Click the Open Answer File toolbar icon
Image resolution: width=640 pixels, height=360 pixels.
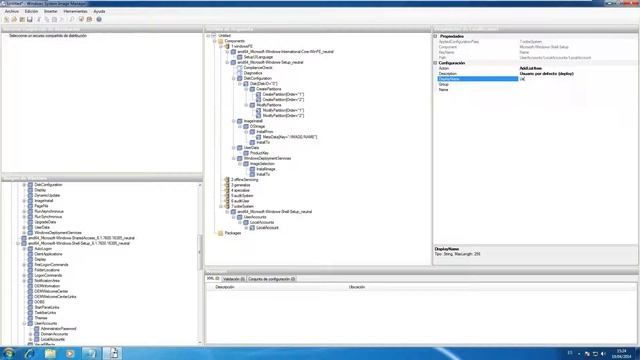14,20
